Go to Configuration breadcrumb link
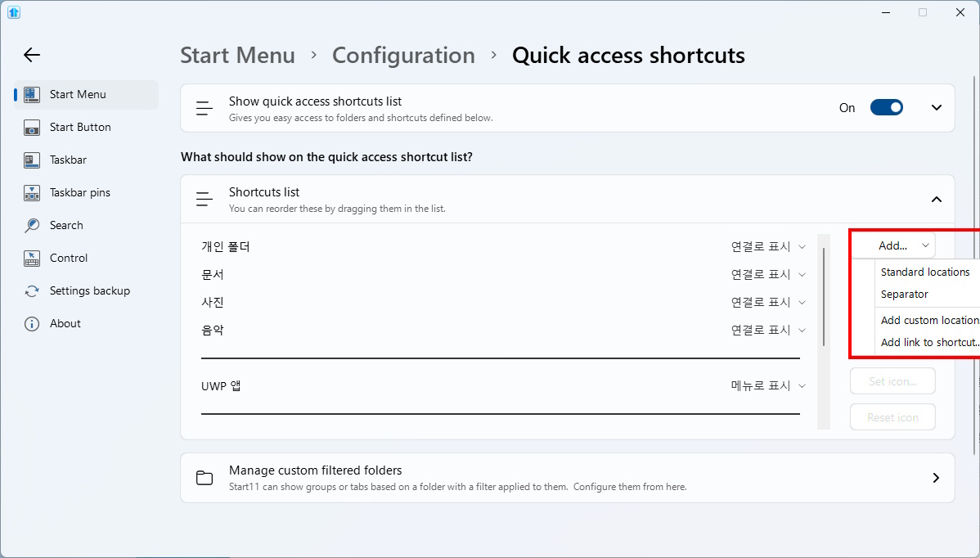This screenshot has width=980, height=558. click(x=403, y=56)
